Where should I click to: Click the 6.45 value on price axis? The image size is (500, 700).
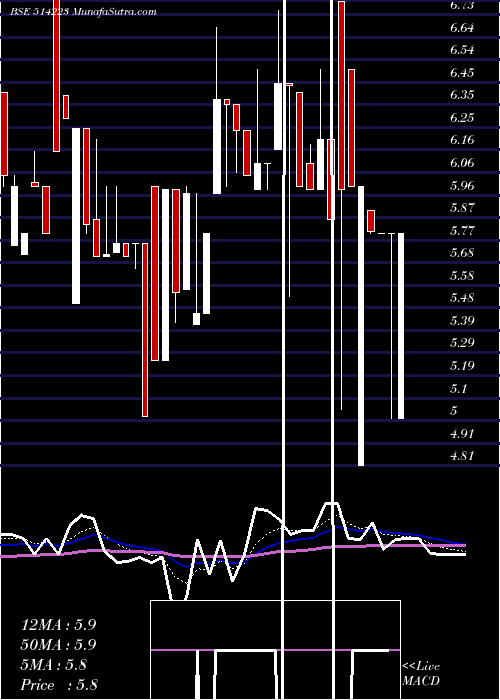coord(462,73)
